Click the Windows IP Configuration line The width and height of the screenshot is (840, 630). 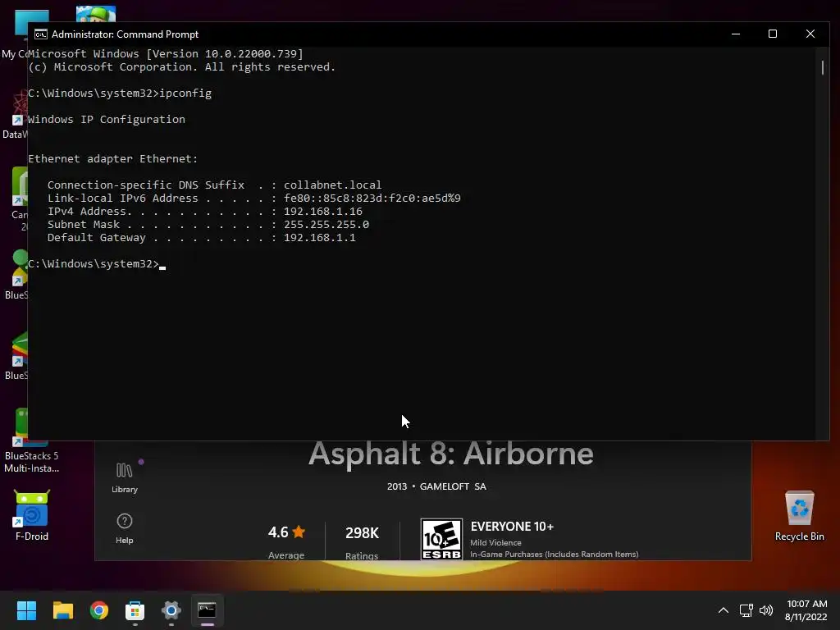click(x=107, y=120)
